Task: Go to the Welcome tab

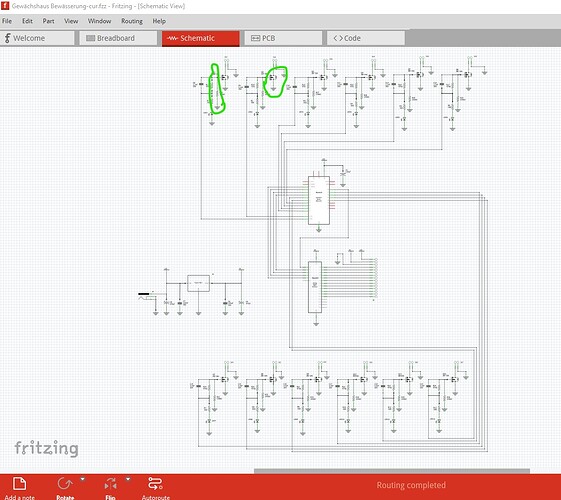Action: tap(37, 38)
